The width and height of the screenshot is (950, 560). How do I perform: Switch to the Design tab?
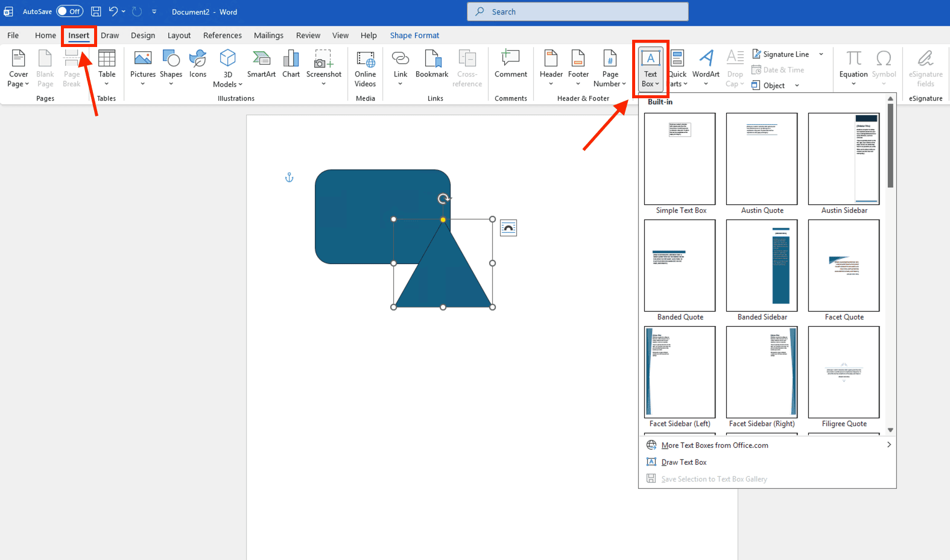143,36
